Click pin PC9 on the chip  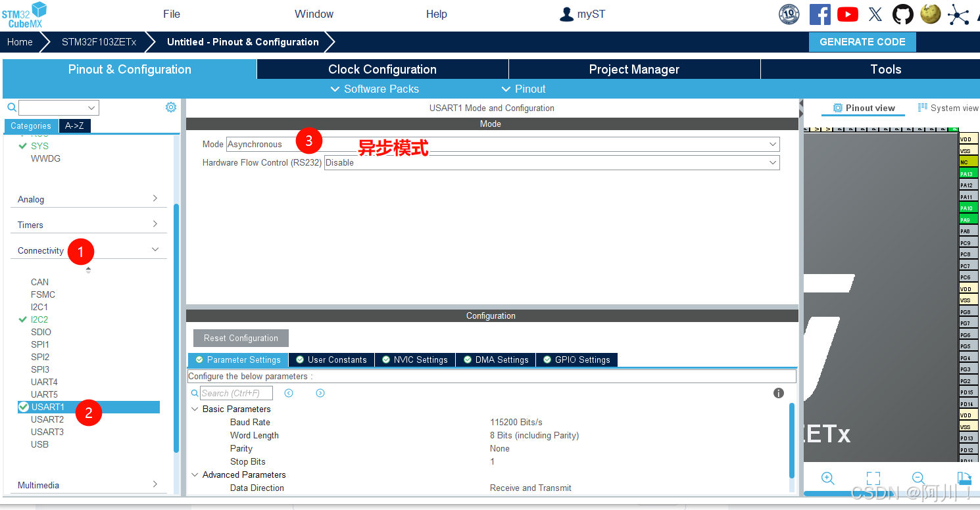tap(969, 243)
